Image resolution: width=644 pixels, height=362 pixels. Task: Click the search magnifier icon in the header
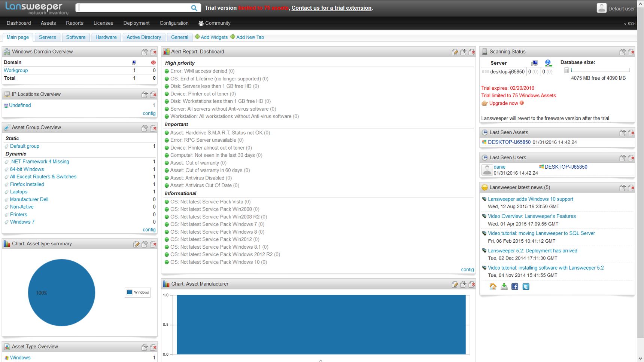pyautogui.click(x=194, y=8)
